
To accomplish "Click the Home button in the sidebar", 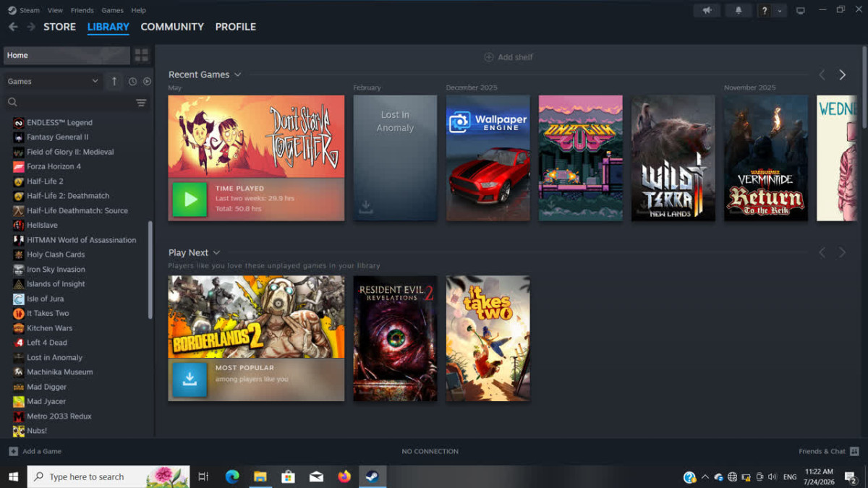I will [x=67, y=55].
